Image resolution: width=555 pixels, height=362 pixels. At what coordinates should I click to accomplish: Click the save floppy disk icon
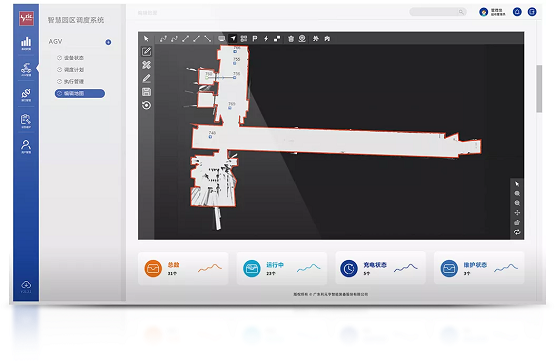coord(147,92)
